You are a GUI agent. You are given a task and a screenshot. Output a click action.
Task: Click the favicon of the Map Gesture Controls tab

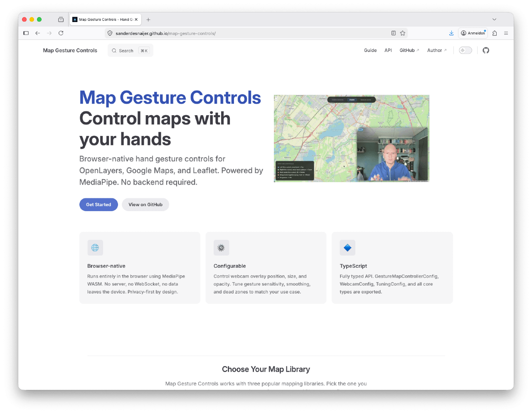click(x=75, y=20)
